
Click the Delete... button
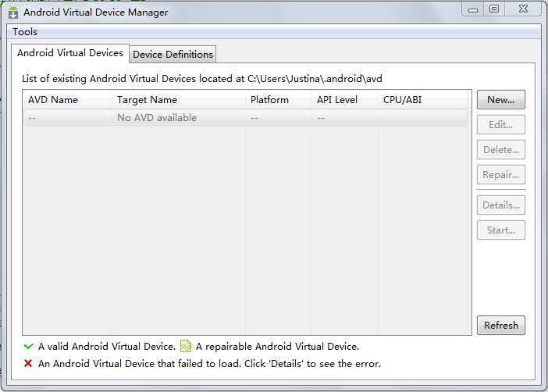501,150
